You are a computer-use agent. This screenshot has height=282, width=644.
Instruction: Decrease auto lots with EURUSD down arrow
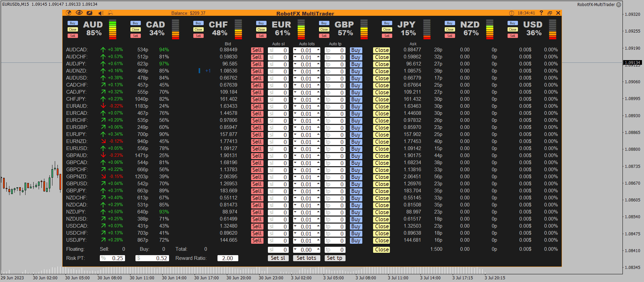coord(295,149)
